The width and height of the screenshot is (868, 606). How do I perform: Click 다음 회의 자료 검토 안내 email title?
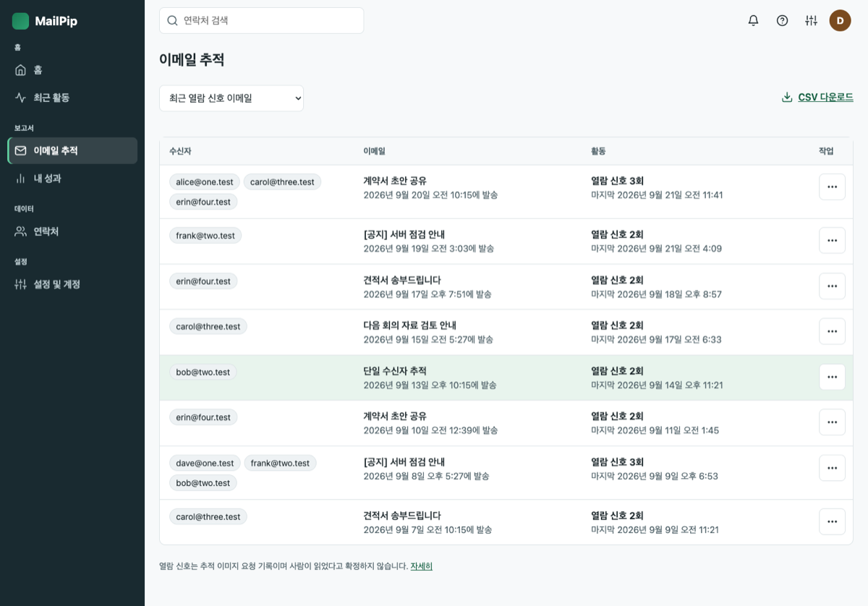click(x=409, y=325)
